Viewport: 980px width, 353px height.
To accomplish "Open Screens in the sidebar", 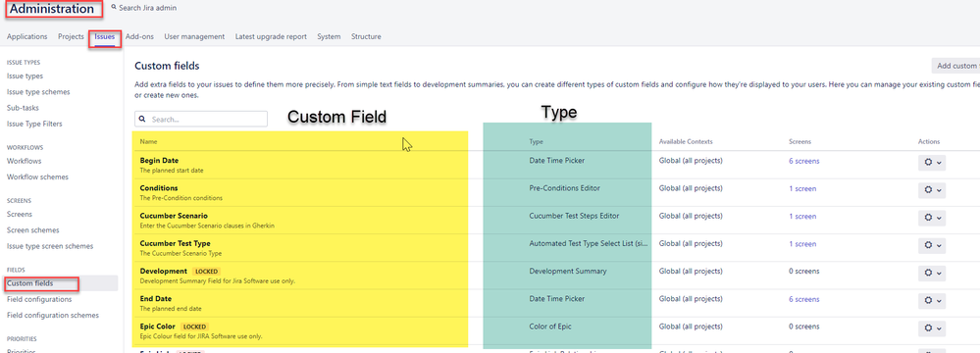I will coord(20,215).
